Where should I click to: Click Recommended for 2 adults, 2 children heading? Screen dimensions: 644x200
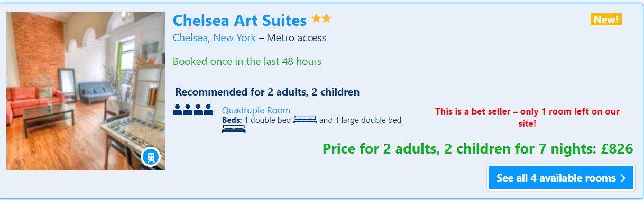point(268,92)
